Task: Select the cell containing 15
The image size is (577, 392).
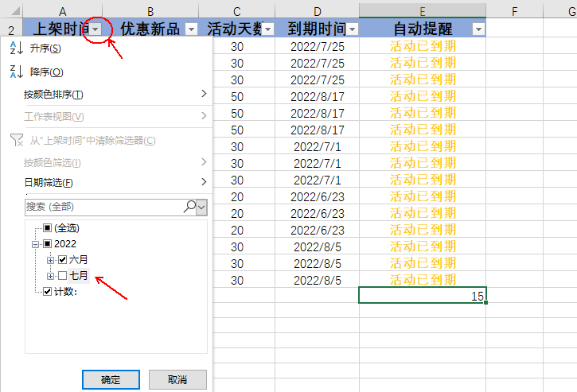Action: tap(423, 295)
